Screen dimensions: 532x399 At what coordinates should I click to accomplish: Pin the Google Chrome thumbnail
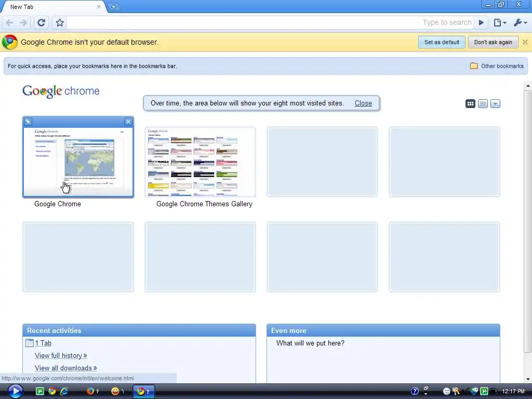[28, 122]
